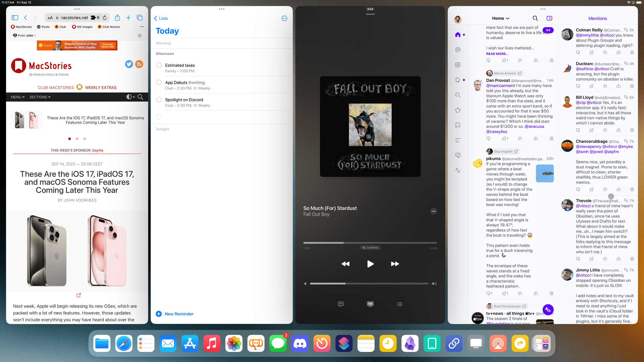This screenshot has height=362, width=644.
Task: Open Ivory Home timeline sidebar icon
Action: 458,35
